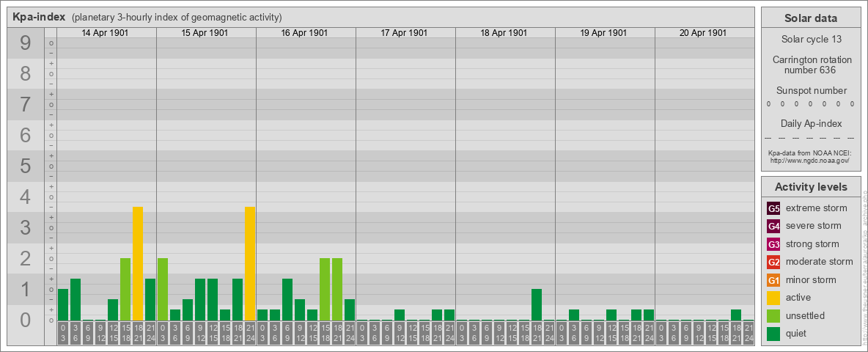Click the Kpa-index chart title

pos(39,17)
